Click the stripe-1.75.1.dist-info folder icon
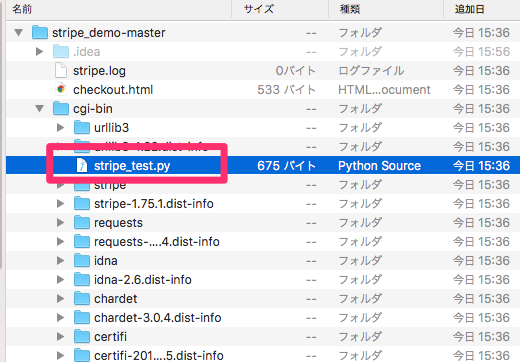 coord(82,203)
